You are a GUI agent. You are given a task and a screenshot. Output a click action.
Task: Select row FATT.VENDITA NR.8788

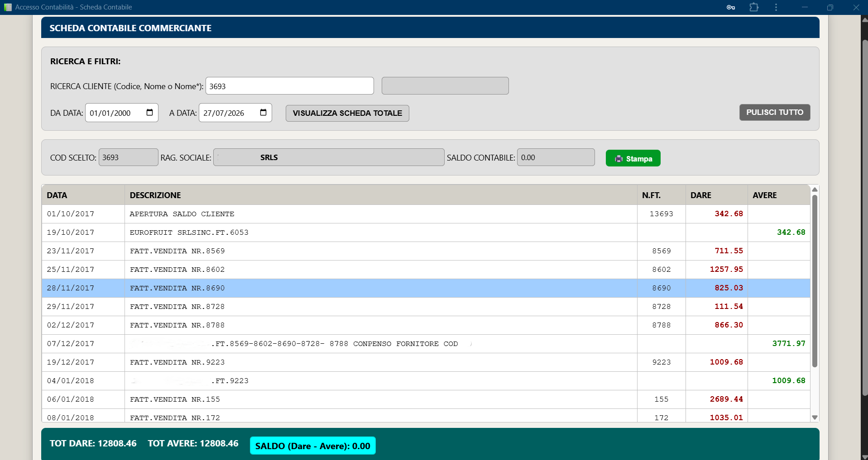click(426, 325)
